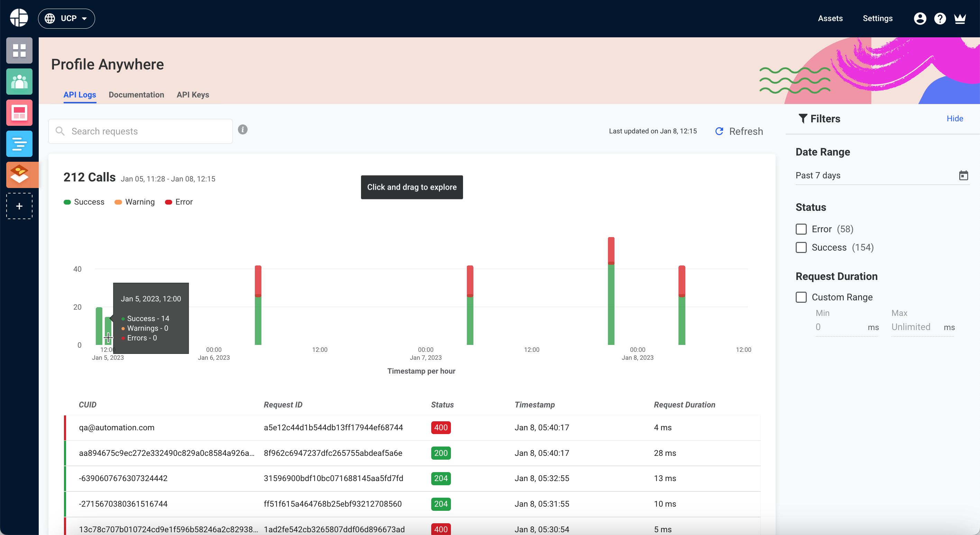Click the crown icon in top bar
Image resolution: width=980 pixels, height=535 pixels.
960,18
